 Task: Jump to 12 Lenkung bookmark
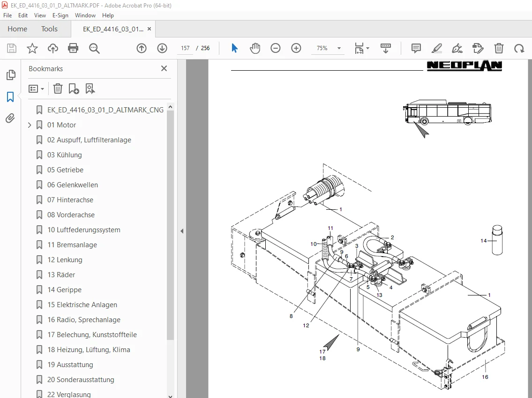[65, 260]
